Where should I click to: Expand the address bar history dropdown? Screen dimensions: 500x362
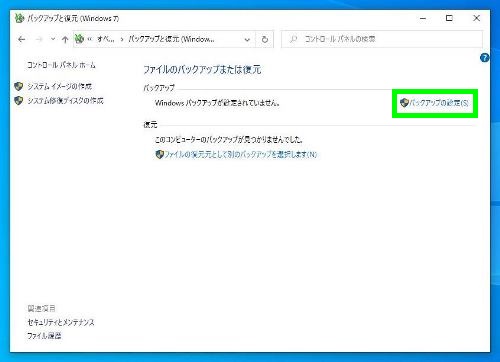(x=247, y=40)
